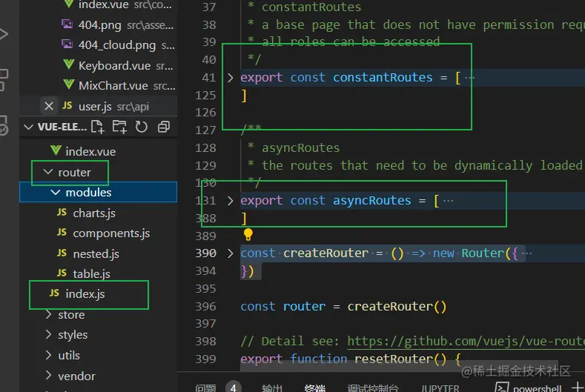Image resolution: width=585 pixels, height=392 pixels.
Task: Open 404_cloud.png in open editors
Action: [116, 45]
